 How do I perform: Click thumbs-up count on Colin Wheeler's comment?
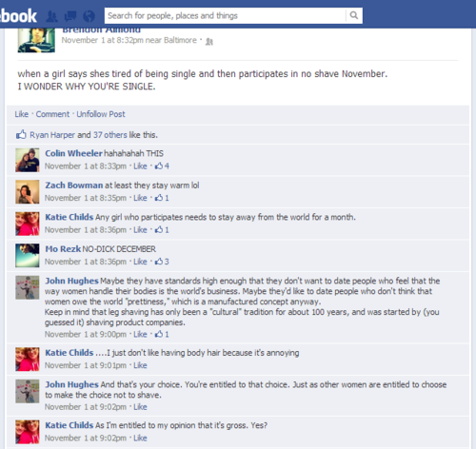[x=162, y=166]
